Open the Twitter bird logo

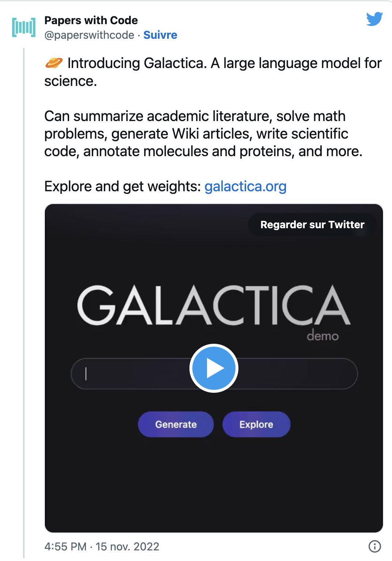374,19
